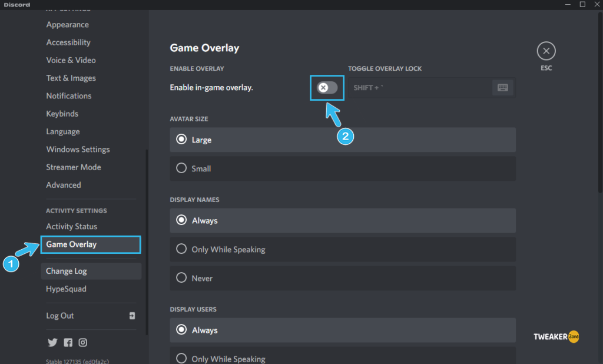Click the main content scrollbar
The image size is (603, 364).
tap(600, 102)
